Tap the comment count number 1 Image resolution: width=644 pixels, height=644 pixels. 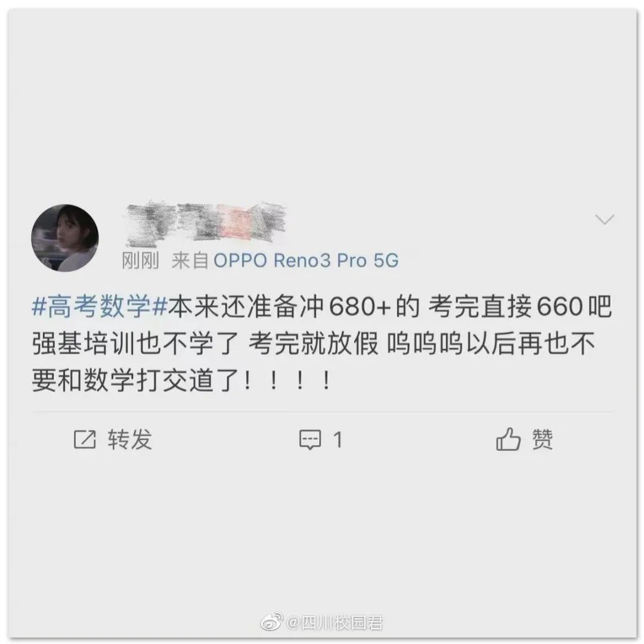pyautogui.click(x=338, y=440)
